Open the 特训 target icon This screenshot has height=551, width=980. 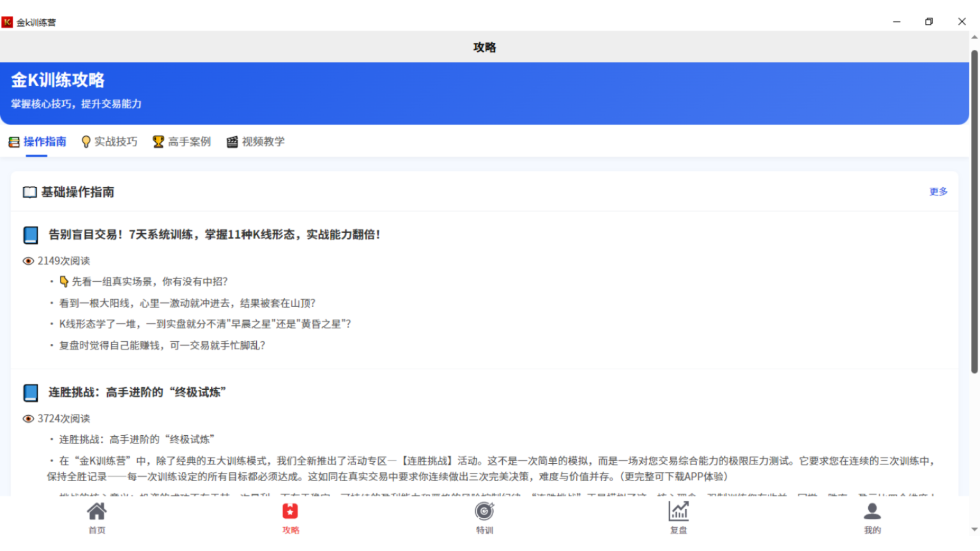(484, 511)
